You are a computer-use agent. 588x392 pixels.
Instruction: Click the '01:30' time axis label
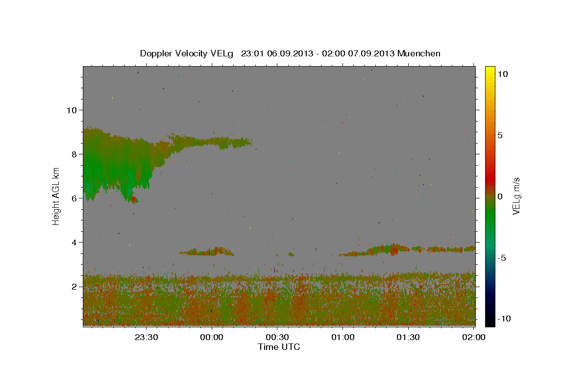click(408, 337)
